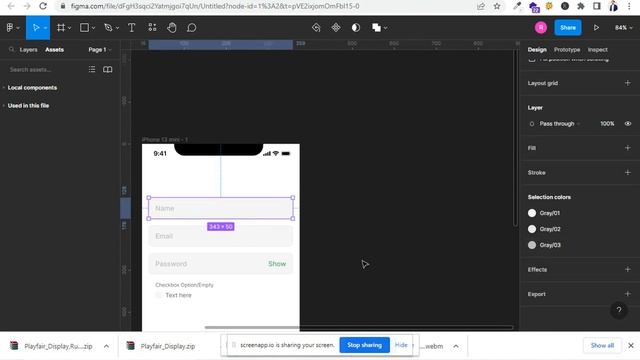Switch to the Assets tab
The width and height of the screenshot is (640, 360).
tap(54, 49)
